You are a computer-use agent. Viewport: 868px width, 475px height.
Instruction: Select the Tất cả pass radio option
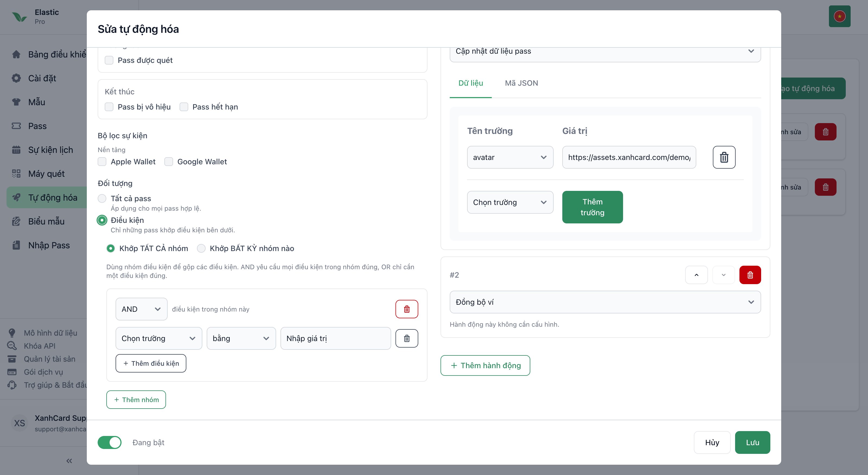pyautogui.click(x=102, y=198)
